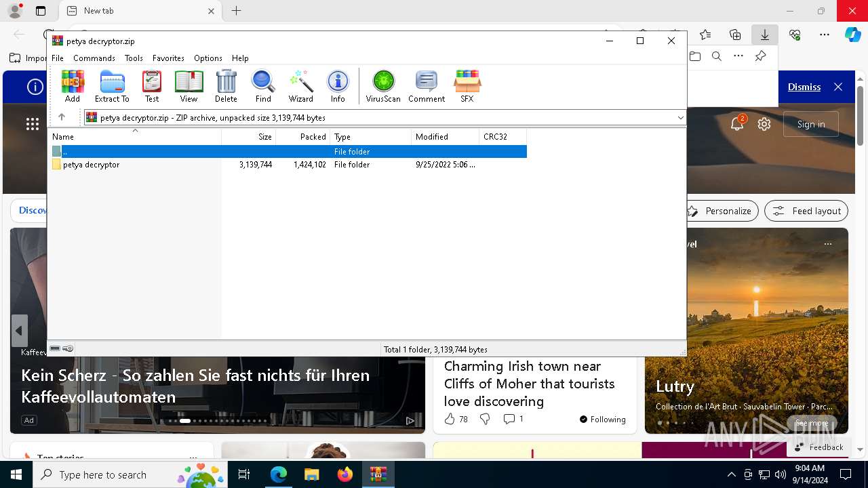Toggle Following on the Irish town article
This screenshot has height=488, width=868.
(x=603, y=420)
